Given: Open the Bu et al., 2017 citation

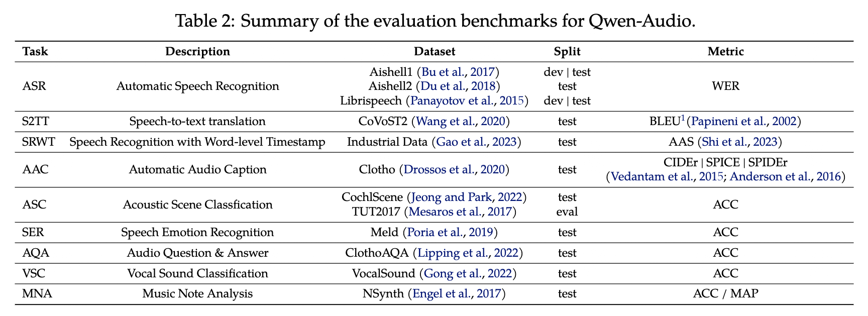Looking at the screenshot, I should [x=458, y=72].
